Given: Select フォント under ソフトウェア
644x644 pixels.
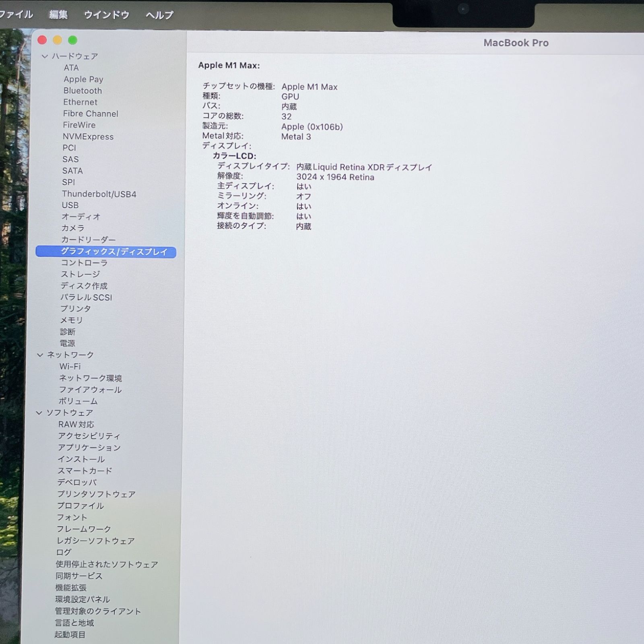Looking at the screenshot, I should [73, 518].
